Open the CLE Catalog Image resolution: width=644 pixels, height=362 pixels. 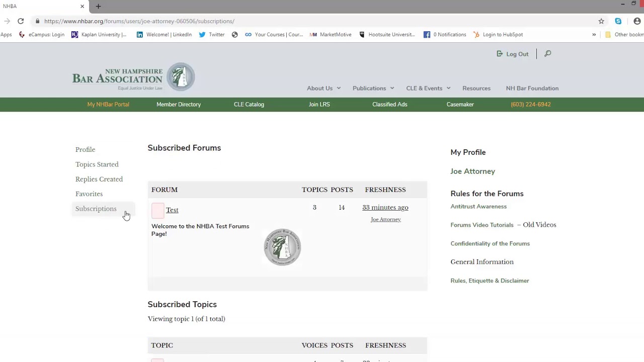click(x=249, y=104)
